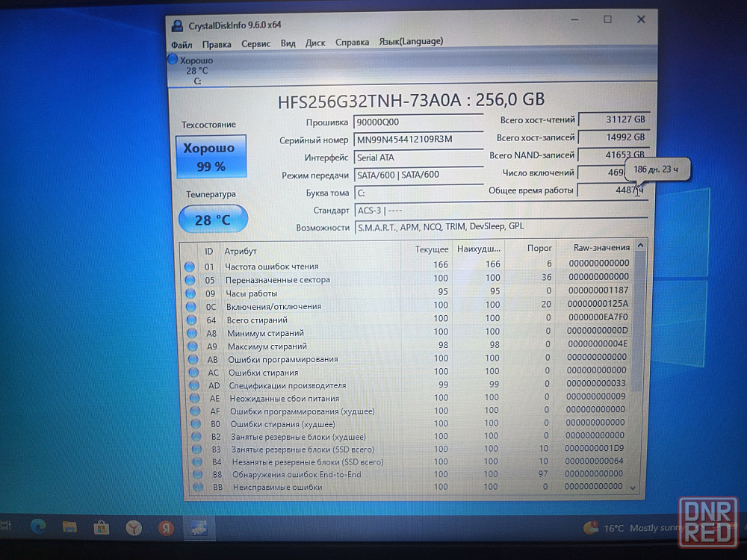Click the Техсостояние label
Viewport: 747px width, 560px height.
point(208,125)
